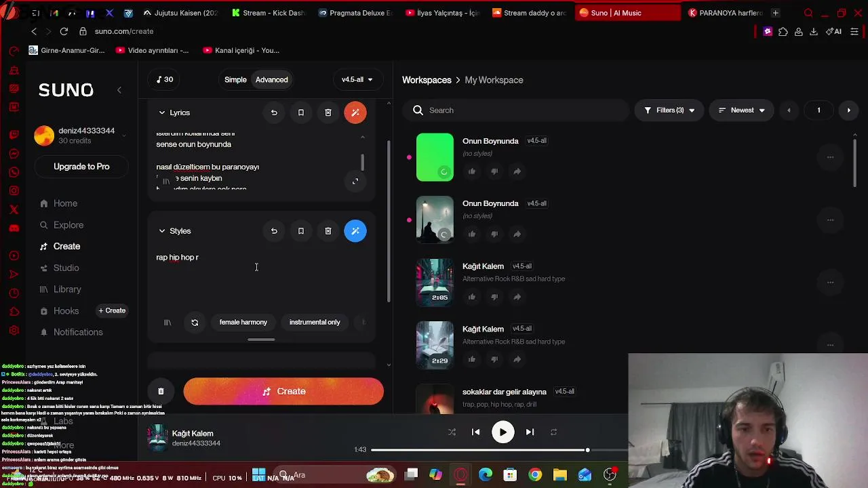
Task: Go to previous workspace page
Action: [789, 110]
